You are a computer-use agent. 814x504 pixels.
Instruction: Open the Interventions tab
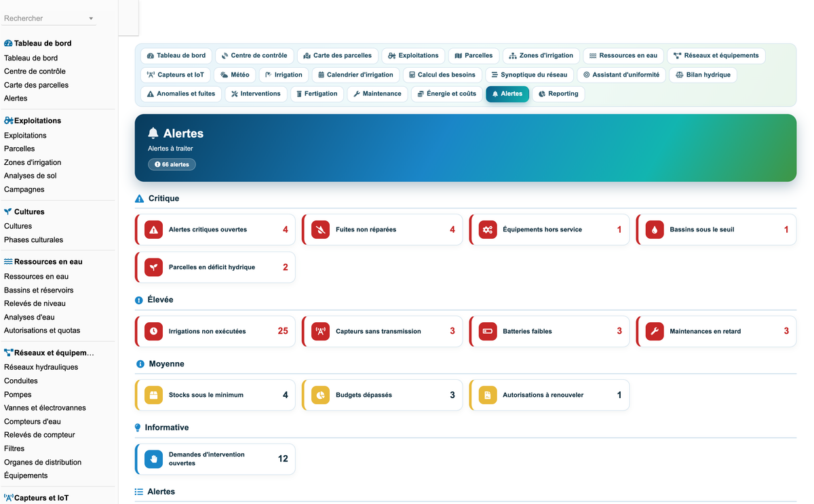[x=255, y=94]
